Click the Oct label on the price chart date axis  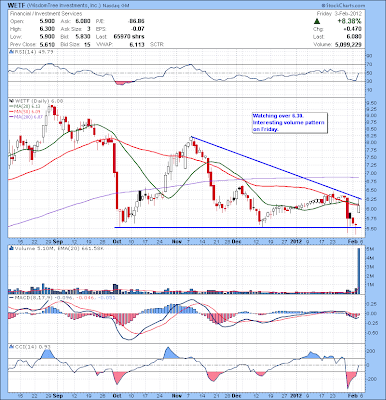tap(117, 241)
